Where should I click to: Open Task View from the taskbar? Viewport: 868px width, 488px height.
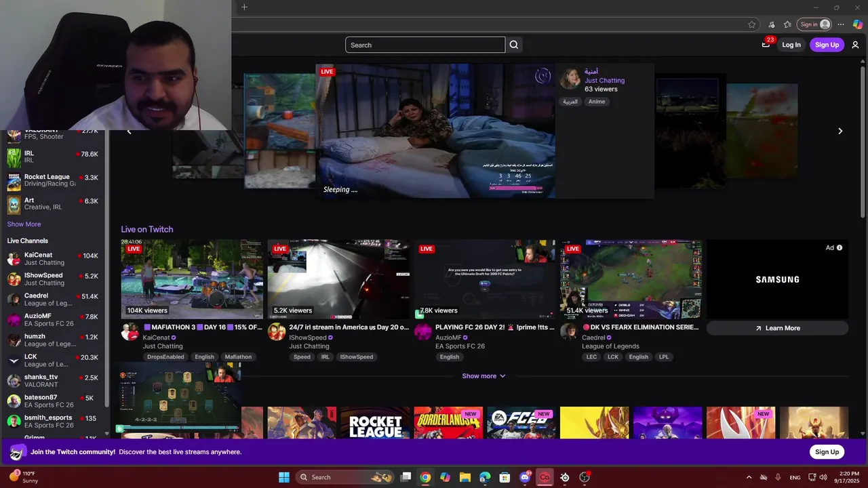[x=406, y=477]
